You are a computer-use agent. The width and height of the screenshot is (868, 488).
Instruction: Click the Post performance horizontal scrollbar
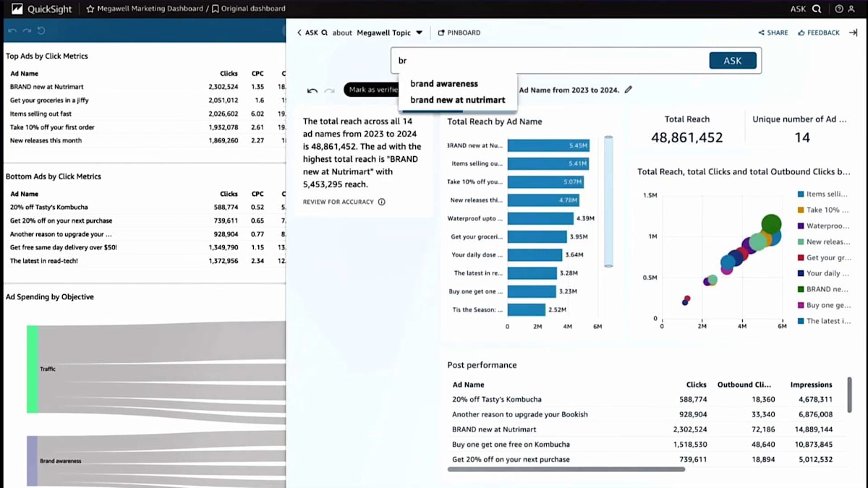pyautogui.click(x=566, y=469)
